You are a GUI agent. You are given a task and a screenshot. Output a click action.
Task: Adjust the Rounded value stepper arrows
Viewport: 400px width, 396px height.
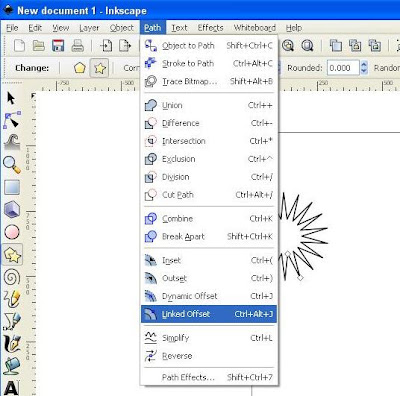[364, 68]
